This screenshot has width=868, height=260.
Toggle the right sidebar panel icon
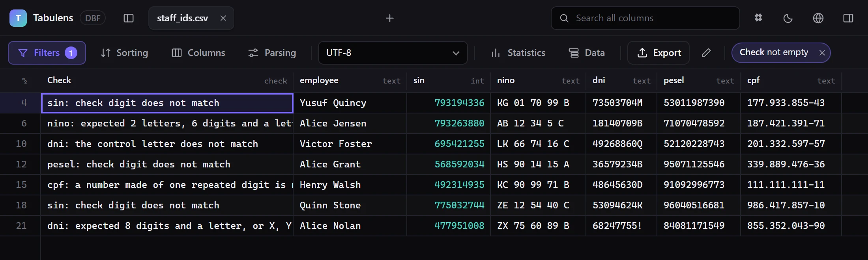pyautogui.click(x=848, y=18)
